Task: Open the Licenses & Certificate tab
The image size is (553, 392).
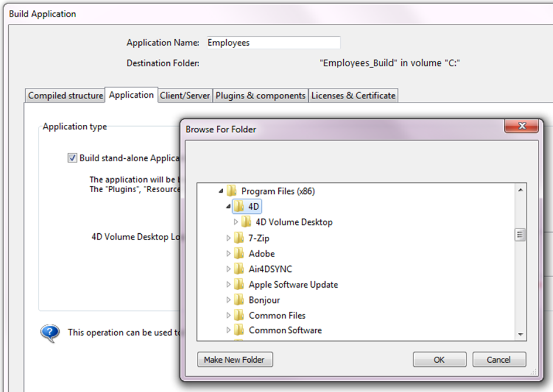Action: pos(353,96)
